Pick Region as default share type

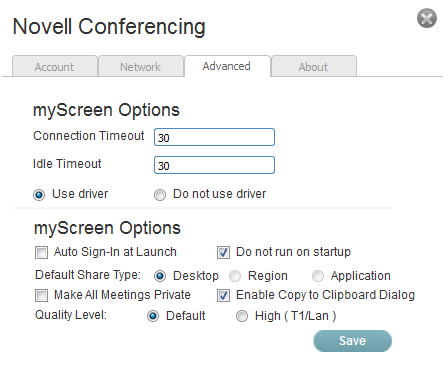[x=235, y=276]
